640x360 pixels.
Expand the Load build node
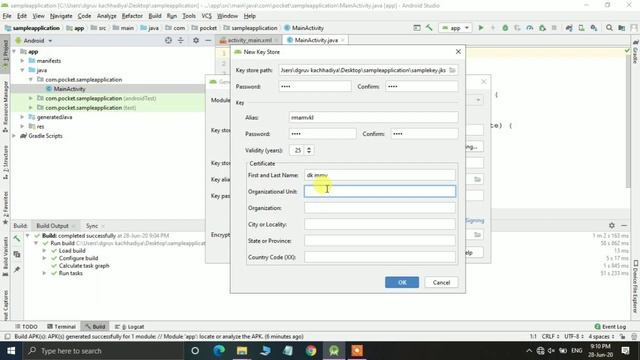(x=44, y=251)
